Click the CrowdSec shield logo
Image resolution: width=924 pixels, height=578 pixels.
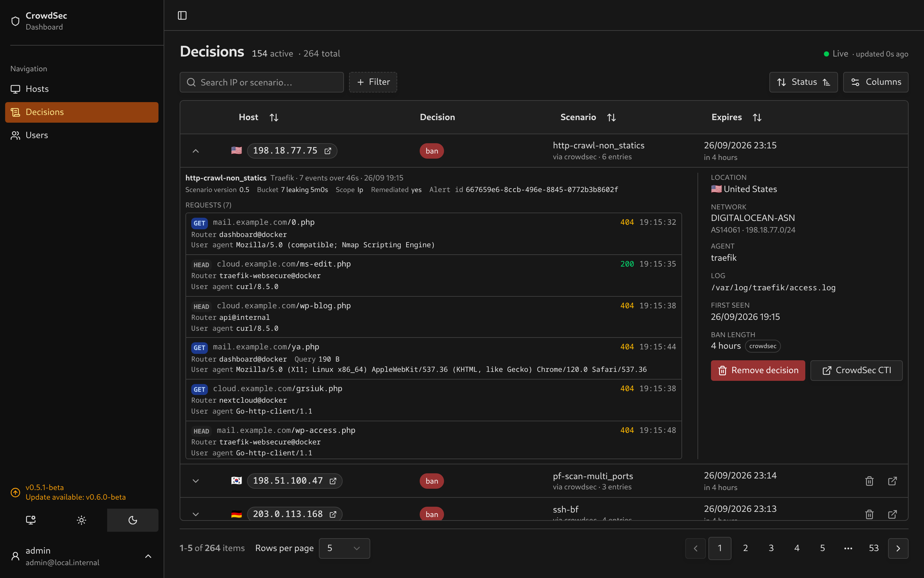[15, 21]
